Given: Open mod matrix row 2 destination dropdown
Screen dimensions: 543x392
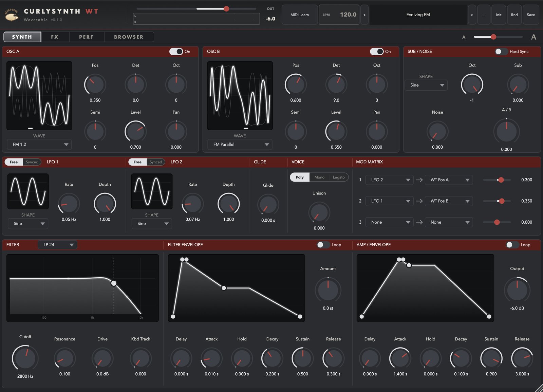Looking at the screenshot, I should coord(449,201).
